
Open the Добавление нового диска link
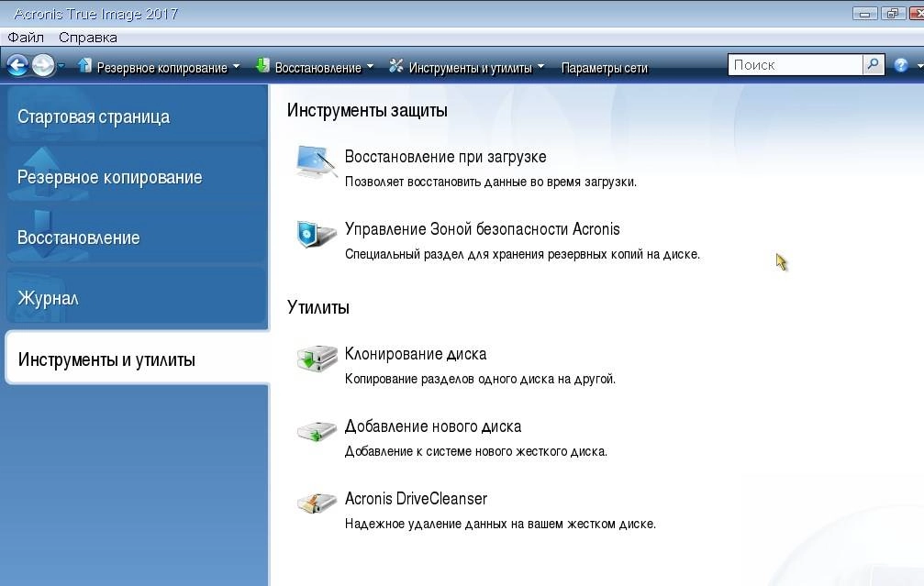432,426
